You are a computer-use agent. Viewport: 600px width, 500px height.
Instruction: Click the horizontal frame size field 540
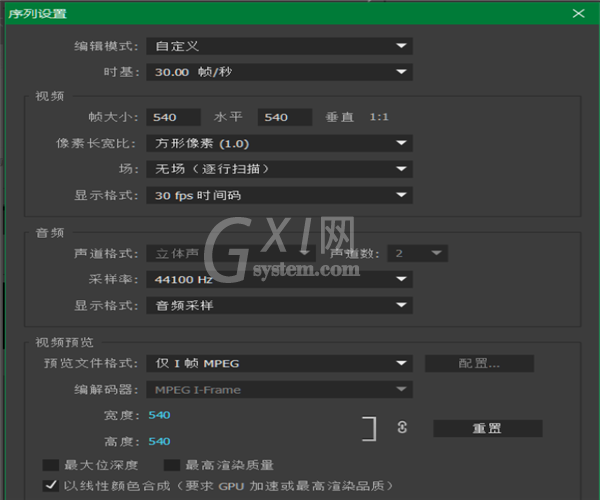pos(173,117)
